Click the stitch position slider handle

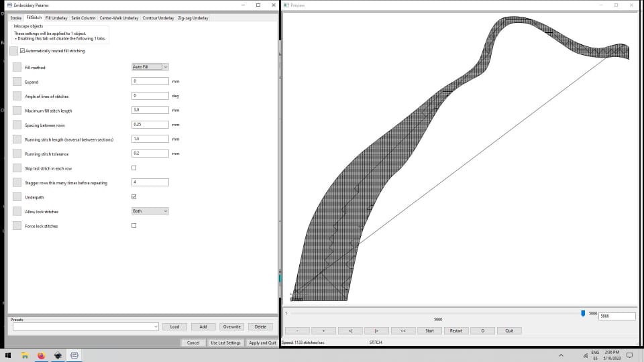click(x=583, y=313)
